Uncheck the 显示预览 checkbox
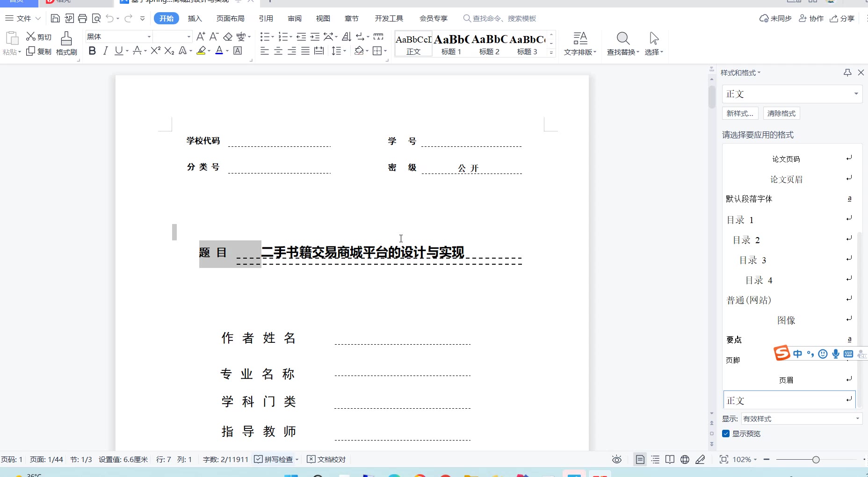868x477 pixels. tap(726, 434)
